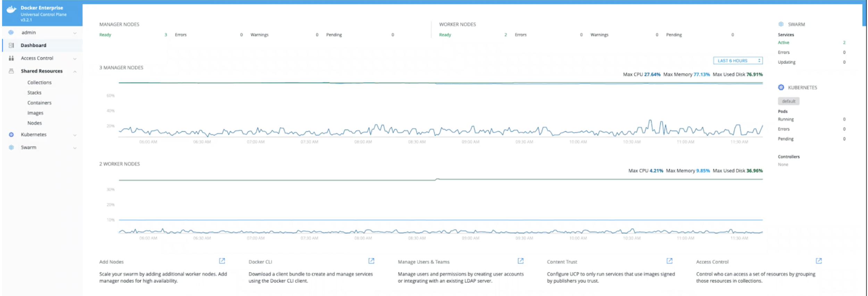This screenshot has height=296, width=868.
Task: Click the Add Nodes card title
Action: click(111, 262)
